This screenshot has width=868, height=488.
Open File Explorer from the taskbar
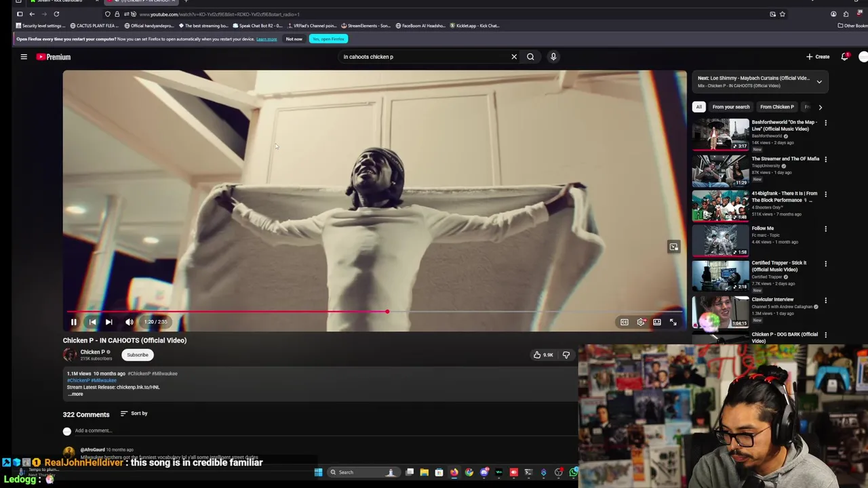point(424,472)
